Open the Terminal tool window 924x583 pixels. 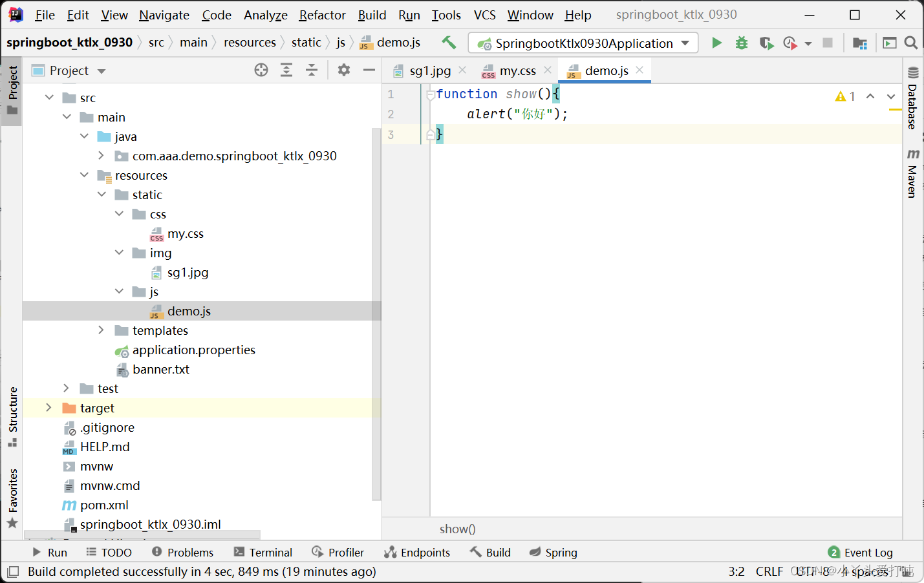[x=263, y=553]
